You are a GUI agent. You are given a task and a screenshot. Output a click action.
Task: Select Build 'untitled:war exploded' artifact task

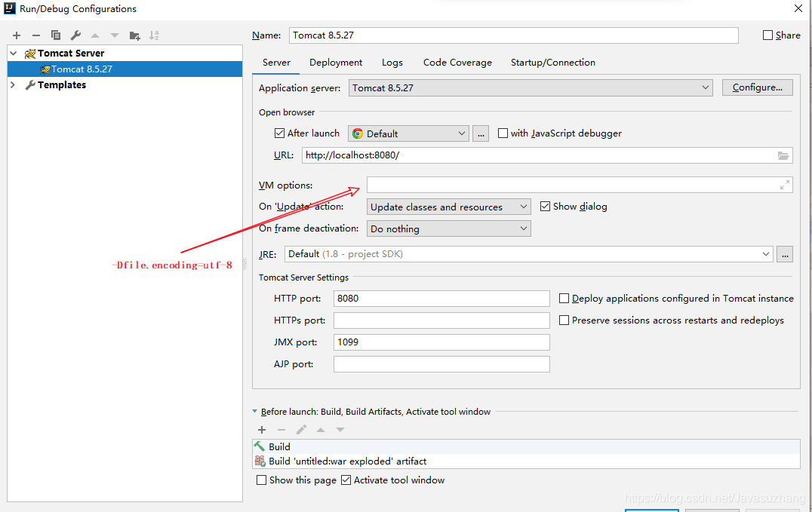point(526,461)
